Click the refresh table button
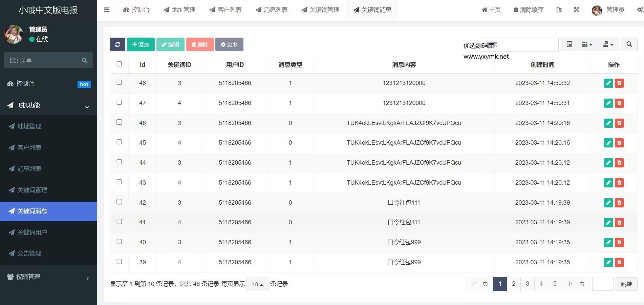644x305 pixels. [x=117, y=44]
